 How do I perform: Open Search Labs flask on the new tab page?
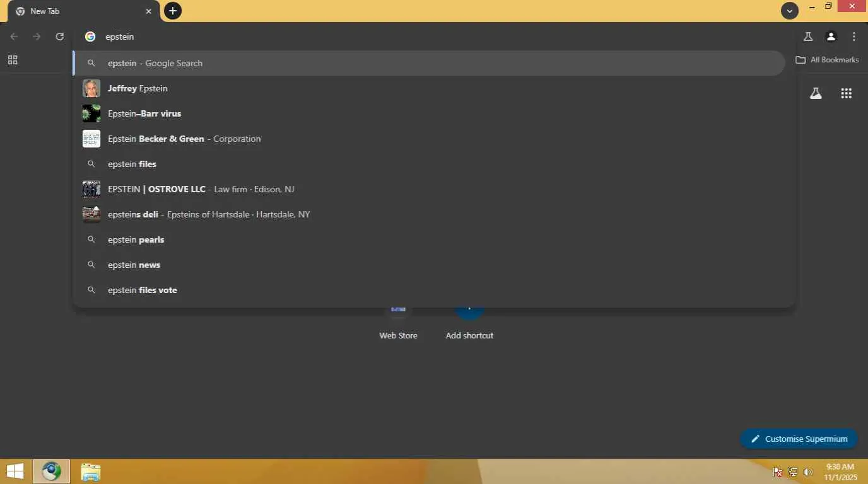coord(816,93)
